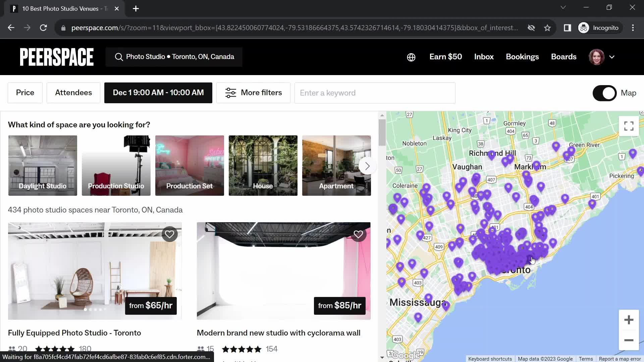Click the user profile avatar icon
The width and height of the screenshot is (644, 362).
597,57
